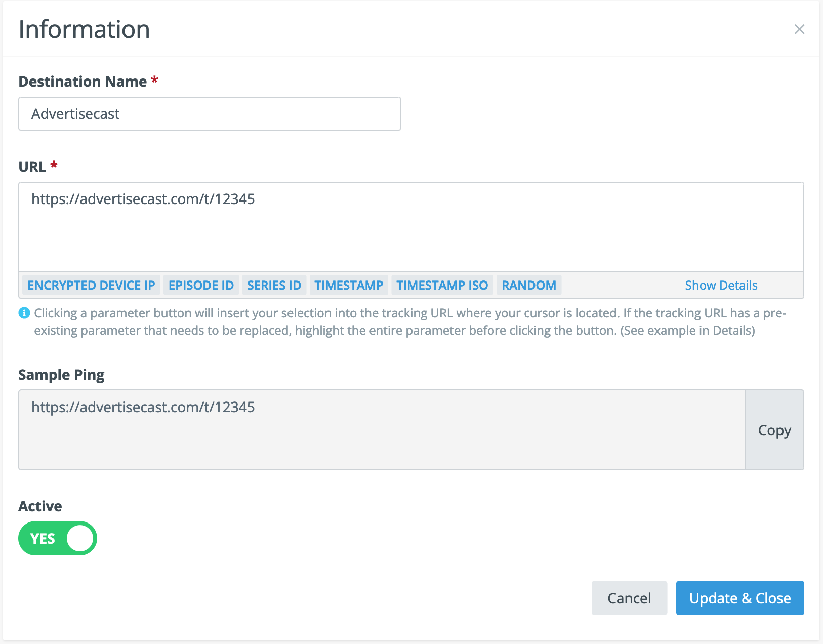Click the Destination Name label
The image size is (823, 644).
[83, 82]
